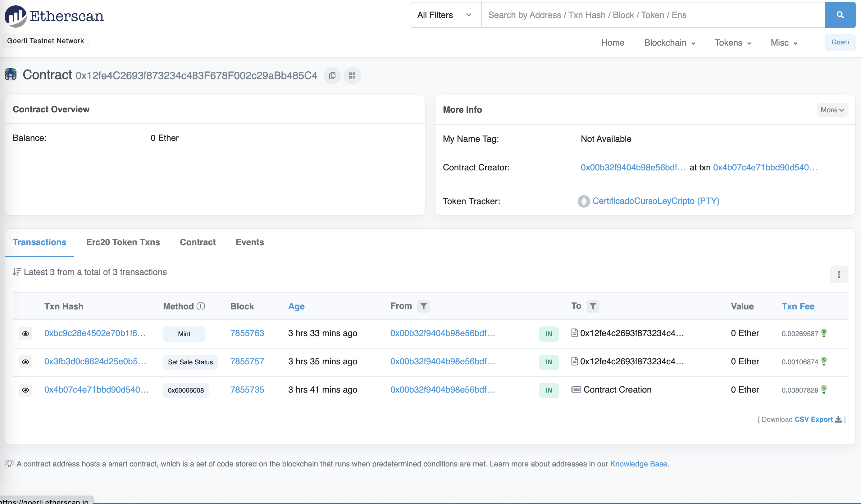Expand the Blockchain nav menu
Viewport: 861px width, 504px height.
pos(669,43)
